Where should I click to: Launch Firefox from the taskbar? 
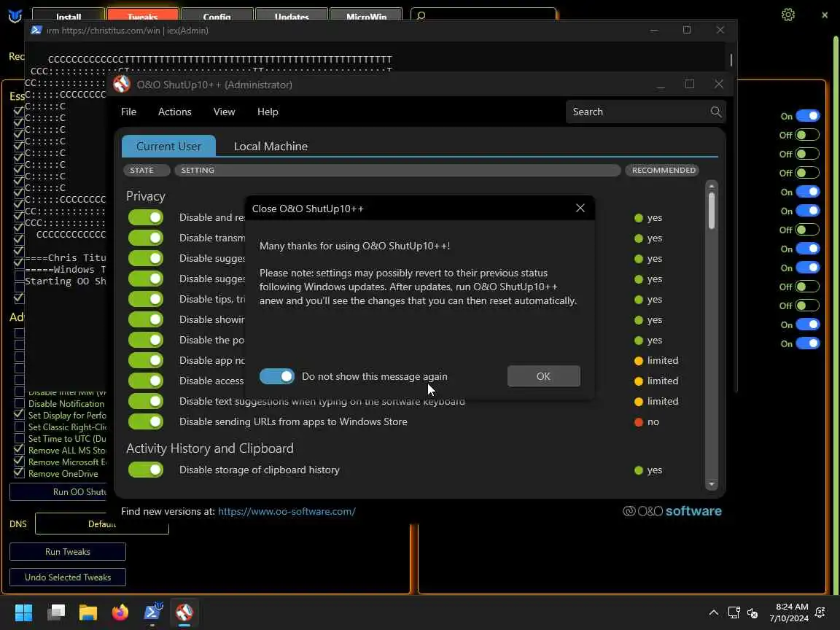pyautogui.click(x=120, y=612)
